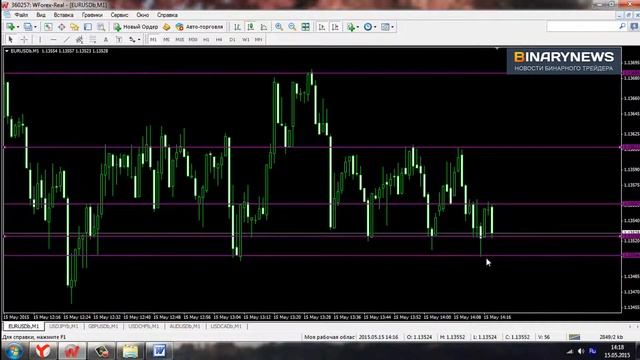Show the Market Watch window
640x360 pixels.
[x=48, y=27]
